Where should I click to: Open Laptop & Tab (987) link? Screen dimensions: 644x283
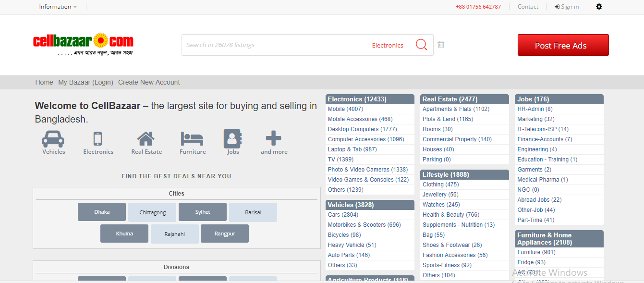[352, 149]
